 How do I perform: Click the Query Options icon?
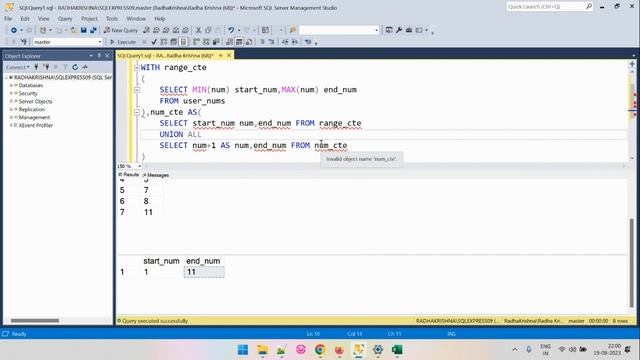coord(173,42)
